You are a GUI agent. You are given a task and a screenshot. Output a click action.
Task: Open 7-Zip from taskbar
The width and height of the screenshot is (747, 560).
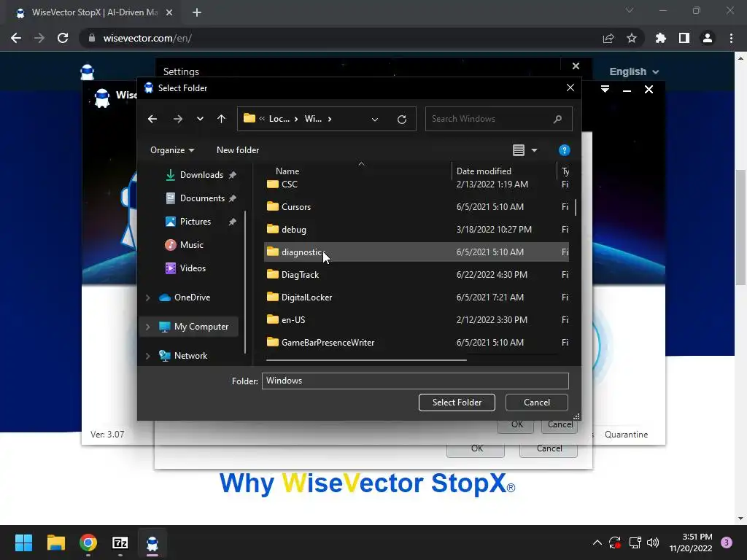[120, 542]
